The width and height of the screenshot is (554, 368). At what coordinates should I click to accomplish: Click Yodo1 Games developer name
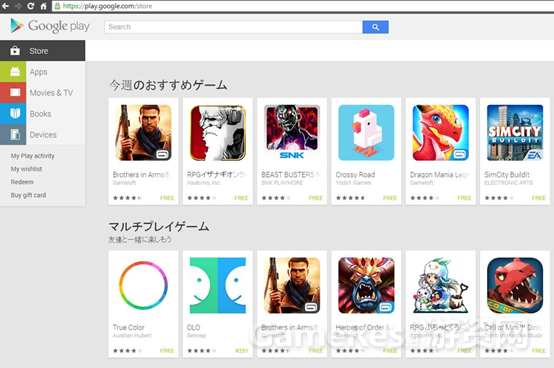(x=353, y=183)
